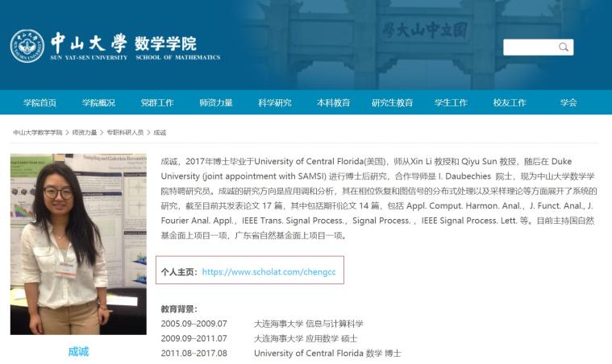The image size is (612, 364).
Task: Click the 中山大学数学学院 breadcrumb link
Action: click(37, 132)
